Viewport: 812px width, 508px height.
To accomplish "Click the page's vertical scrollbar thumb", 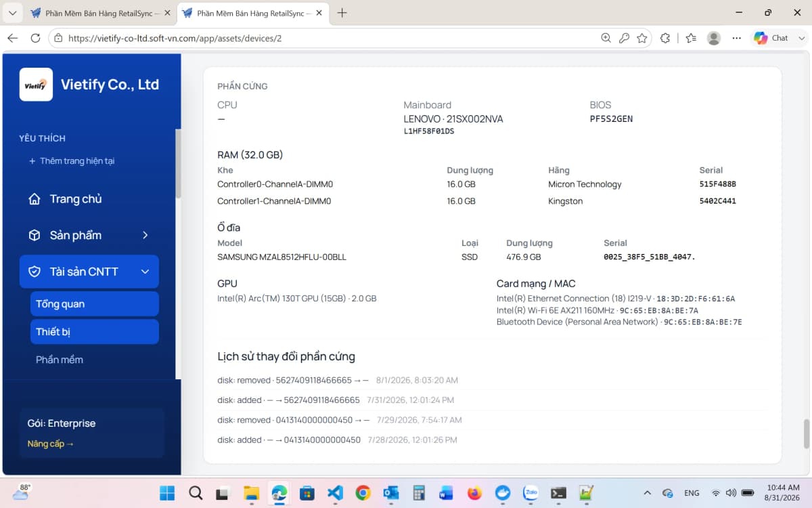I will point(806,433).
